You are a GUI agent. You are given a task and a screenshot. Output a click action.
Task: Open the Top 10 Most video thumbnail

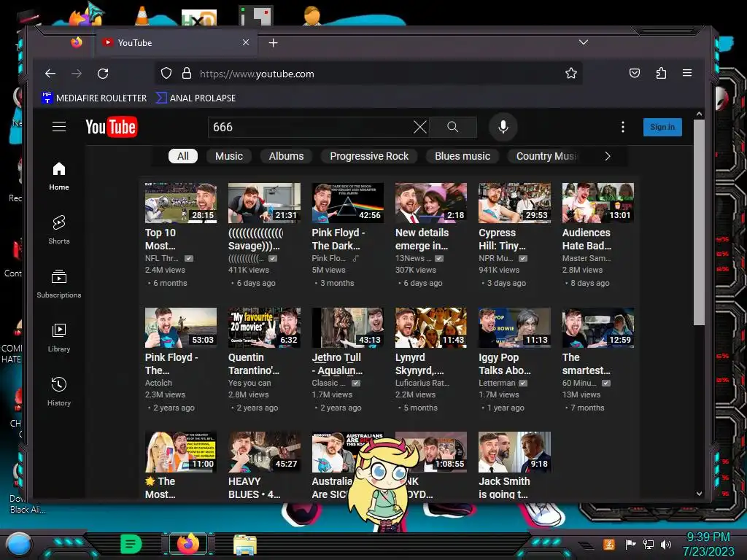point(181,203)
